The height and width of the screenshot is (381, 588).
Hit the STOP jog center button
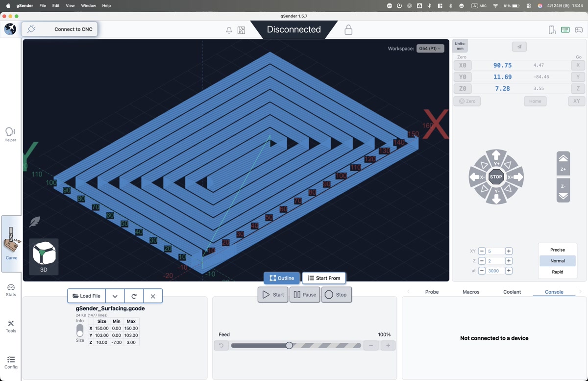pos(496,177)
